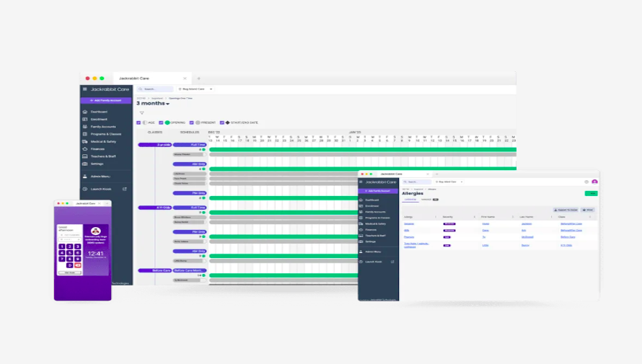Tap digit 5 on kiosk keypad

click(x=69, y=253)
